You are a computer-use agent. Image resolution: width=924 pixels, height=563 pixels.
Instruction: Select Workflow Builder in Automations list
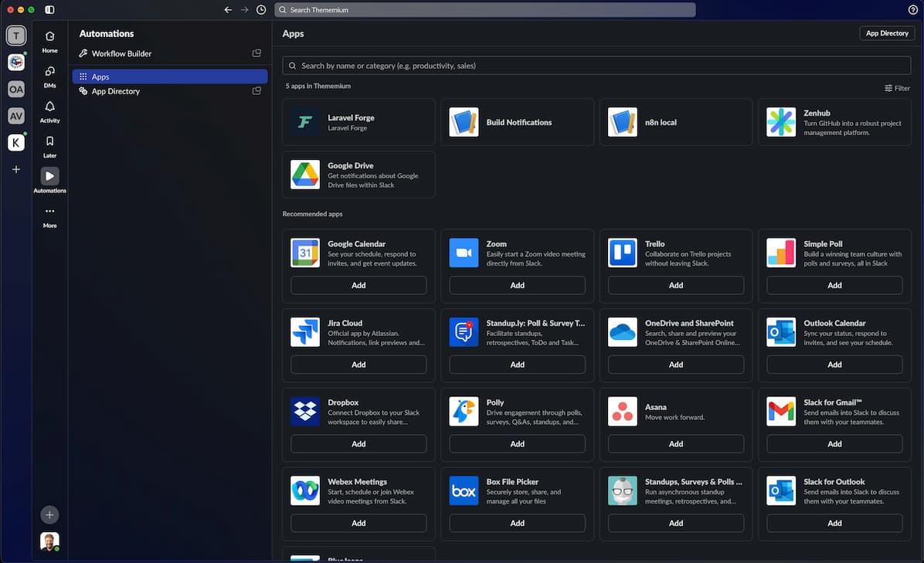[x=170, y=53]
